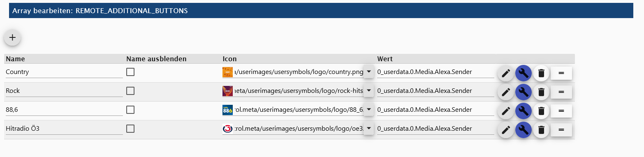Expand icon dropdown for Country row

[x=369, y=72]
